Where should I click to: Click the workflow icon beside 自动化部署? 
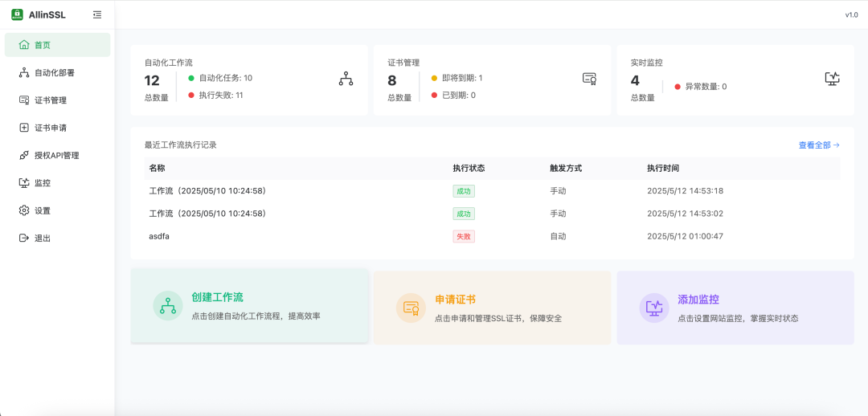[24, 72]
